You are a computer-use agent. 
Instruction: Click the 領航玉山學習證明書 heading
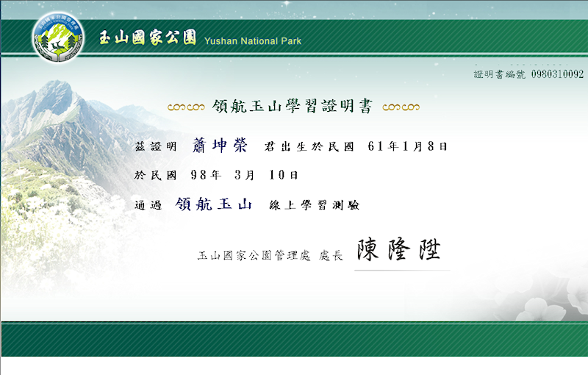coord(293,107)
